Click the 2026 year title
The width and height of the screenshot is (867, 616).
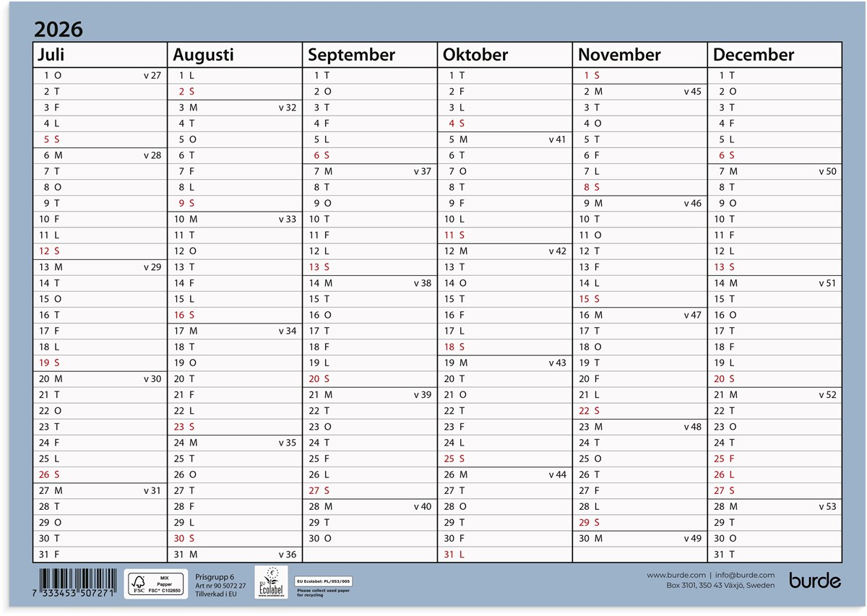coord(59,30)
